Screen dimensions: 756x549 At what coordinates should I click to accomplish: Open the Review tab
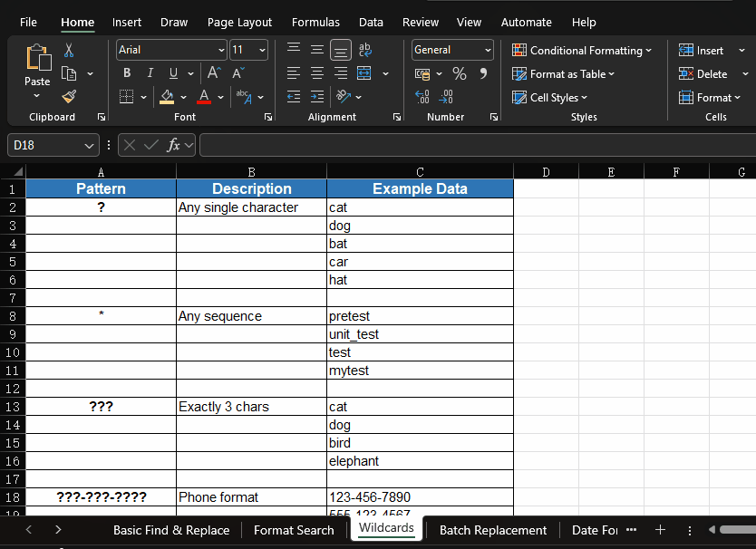coord(421,22)
